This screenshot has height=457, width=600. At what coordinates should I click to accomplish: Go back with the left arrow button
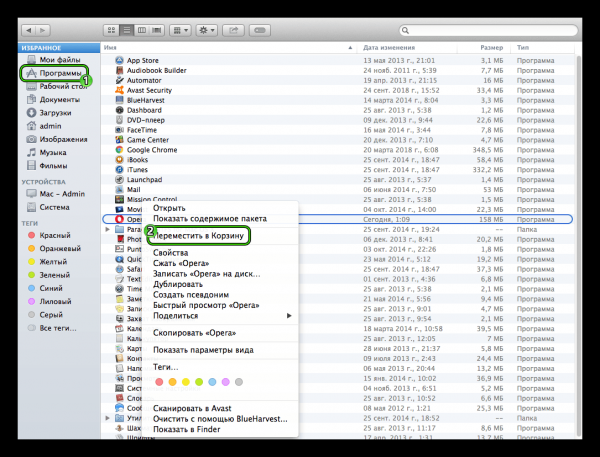[29, 30]
